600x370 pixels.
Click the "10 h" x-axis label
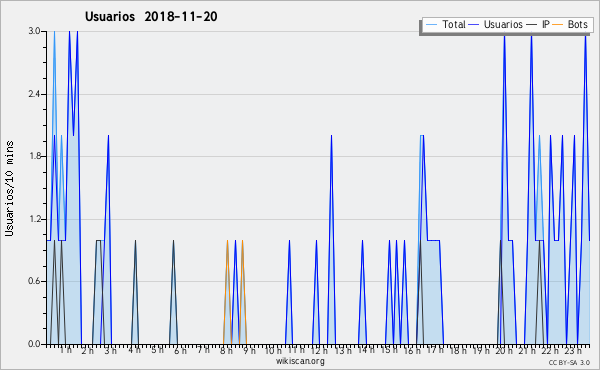273,351
